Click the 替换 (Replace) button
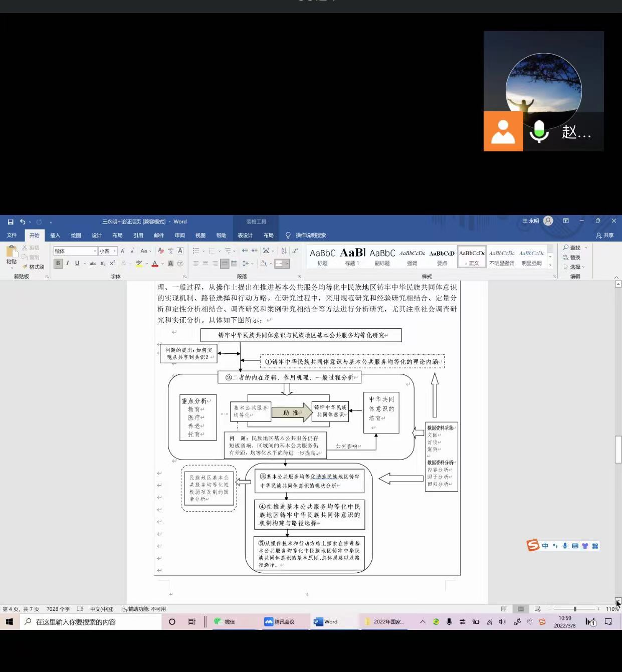Viewport: 622px width, 672px height. coord(572,257)
